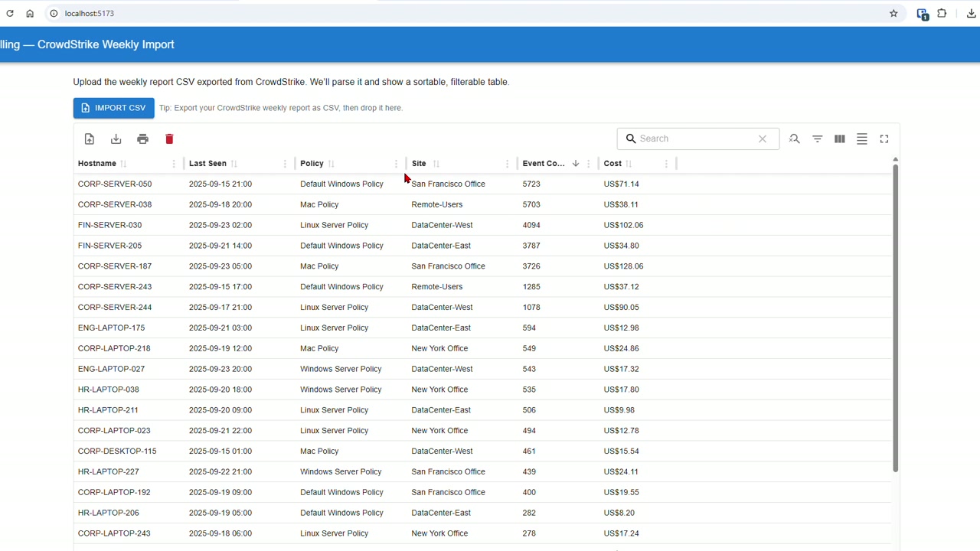The image size is (980, 551).
Task: Open show/hide columns icon
Action: 840,139
